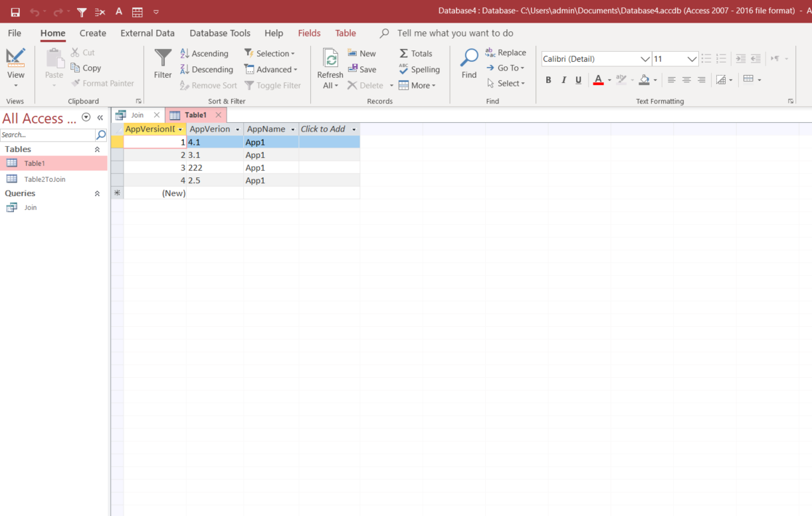This screenshot has width=812, height=516.
Task: Click the navigation pane Search box
Action: 48,135
